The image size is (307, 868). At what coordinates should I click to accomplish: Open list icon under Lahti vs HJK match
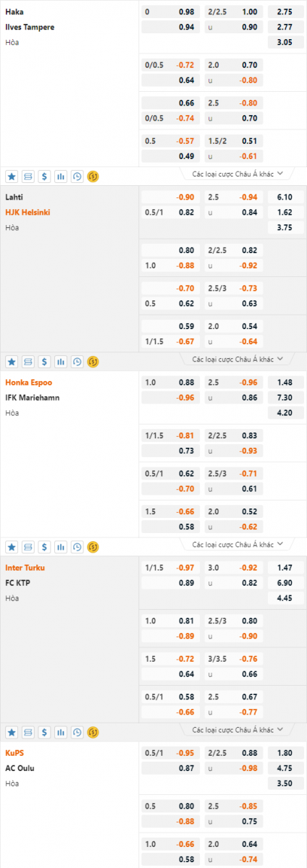pyautogui.click(x=28, y=361)
